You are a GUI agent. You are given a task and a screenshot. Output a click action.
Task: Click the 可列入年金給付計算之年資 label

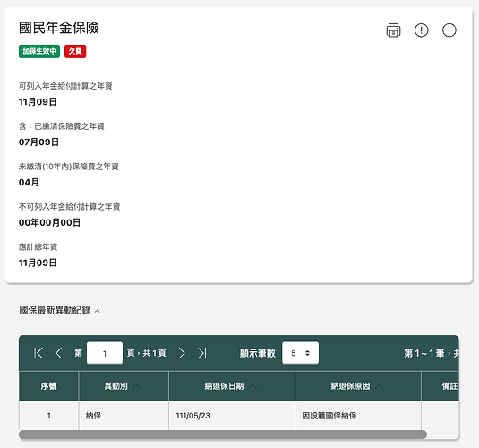coord(65,86)
